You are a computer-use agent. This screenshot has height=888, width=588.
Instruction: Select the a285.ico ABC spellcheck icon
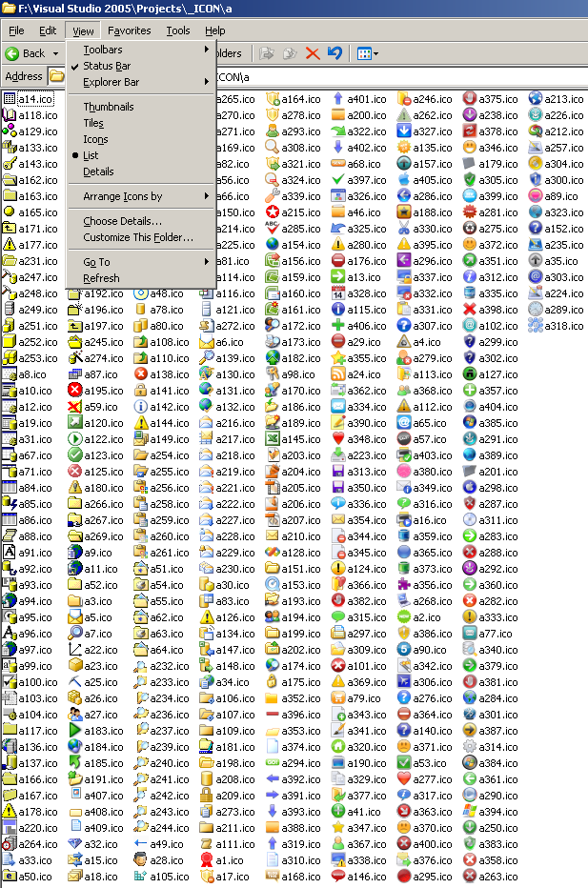point(272,229)
